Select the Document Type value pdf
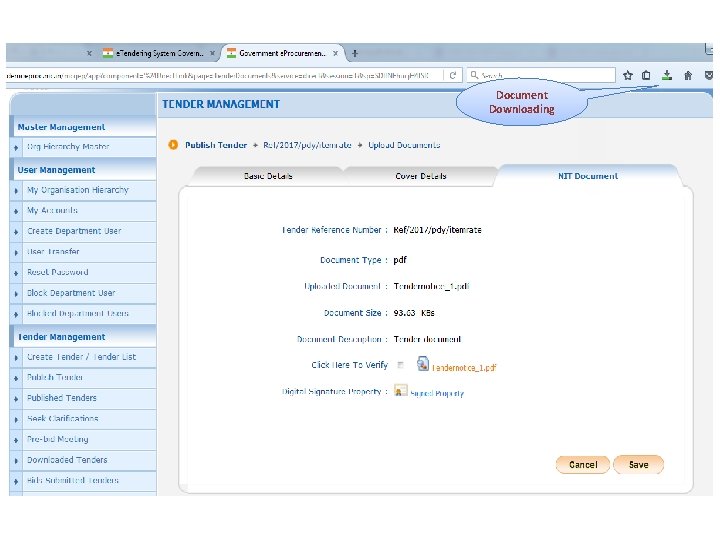The height and width of the screenshot is (540, 720). click(x=400, y=260)
